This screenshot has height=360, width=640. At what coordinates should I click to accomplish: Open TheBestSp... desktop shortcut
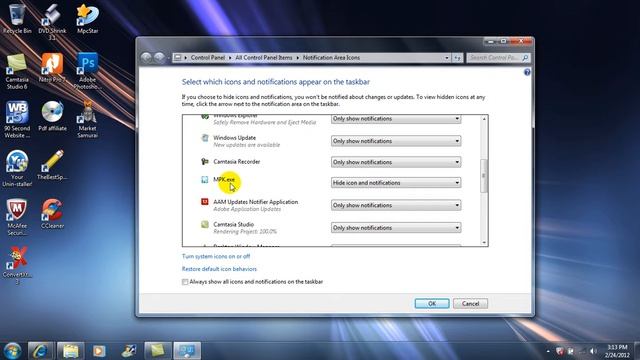coord(52,165)
